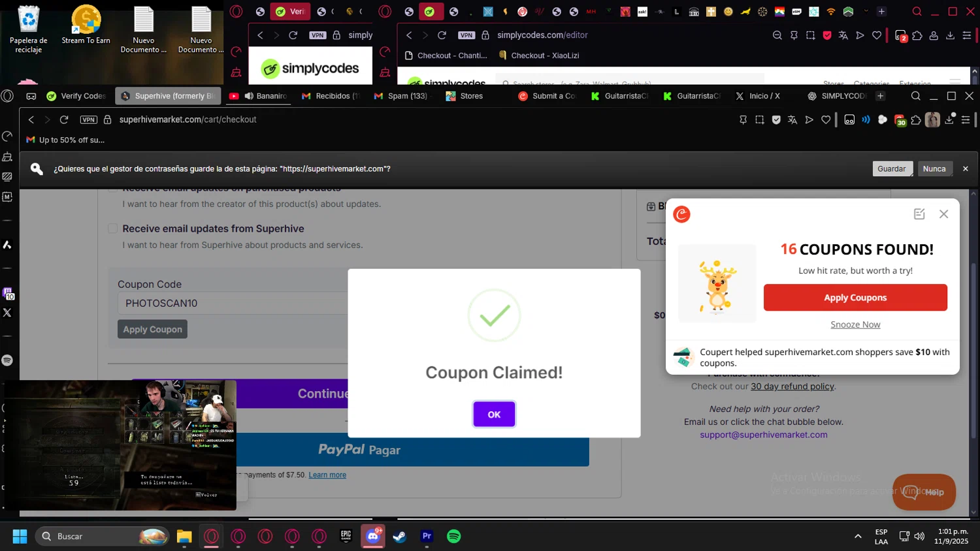The image size is (980, 551).
Task: Click the red Apply Coupons button
Action: click(855, 298)
